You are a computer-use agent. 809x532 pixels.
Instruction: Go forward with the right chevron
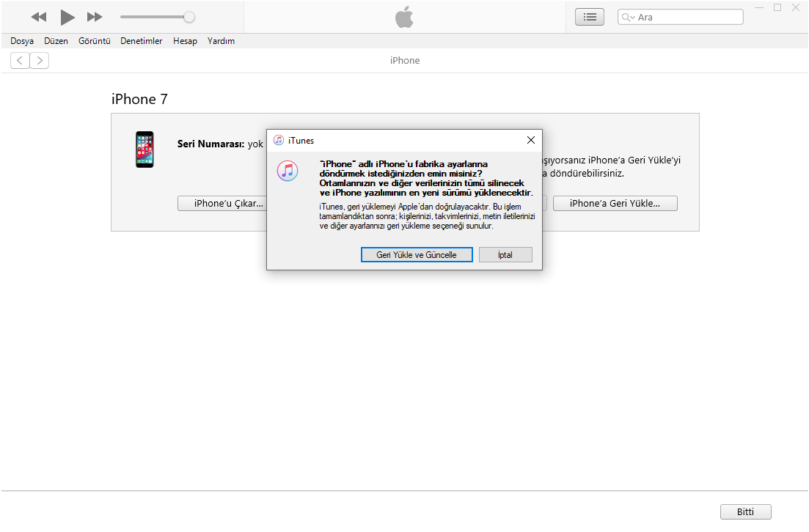39,60
